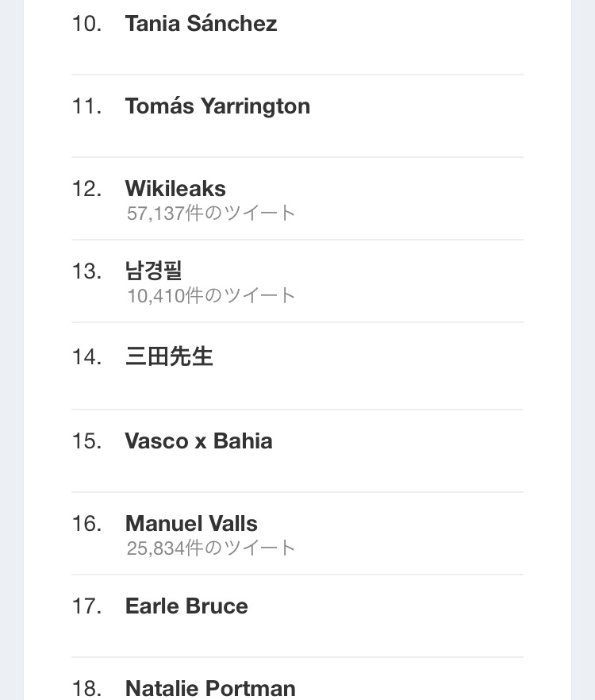Click the 57,137 tweet count under Wikileaks
This screenshot has width=595, height=700.
211,213
